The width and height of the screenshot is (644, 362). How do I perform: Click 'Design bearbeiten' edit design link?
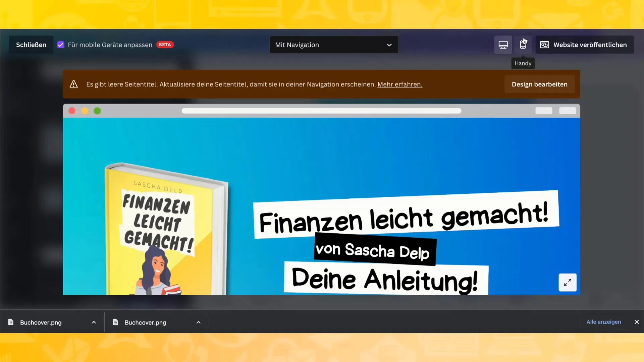pyautogui.click(x=540, y=84)
